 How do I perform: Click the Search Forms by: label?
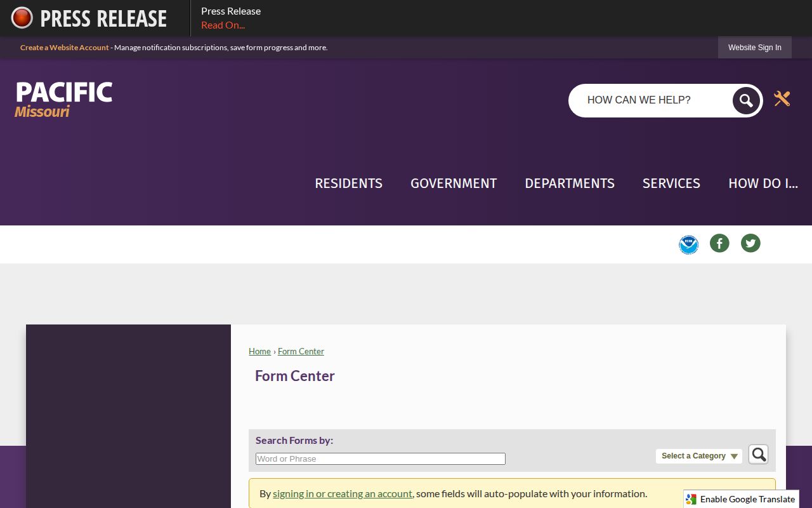294,440
